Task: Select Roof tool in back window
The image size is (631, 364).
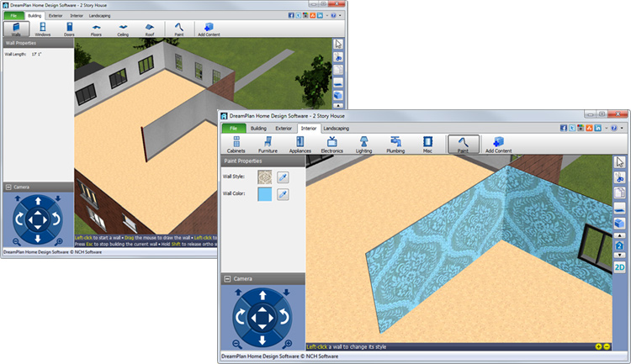Action: click(149, 29)
